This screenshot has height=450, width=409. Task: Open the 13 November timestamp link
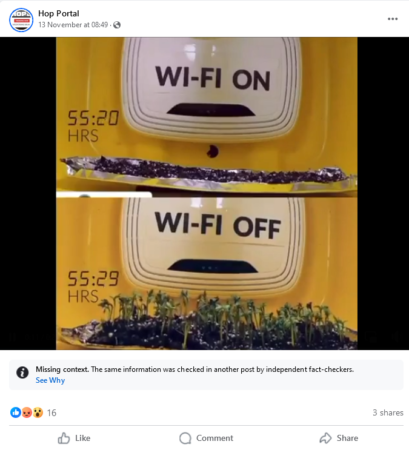point(73,25)
